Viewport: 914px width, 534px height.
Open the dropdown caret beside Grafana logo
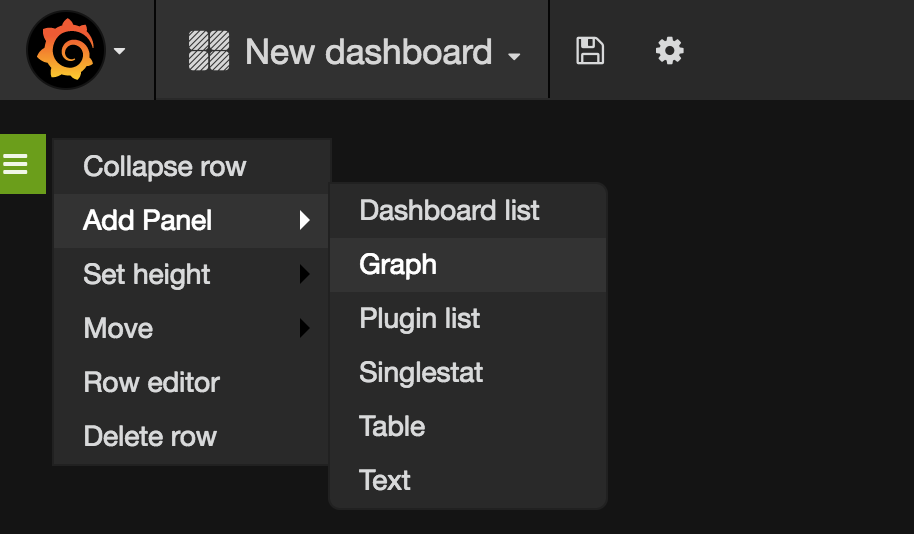click(x=119, y=51)
